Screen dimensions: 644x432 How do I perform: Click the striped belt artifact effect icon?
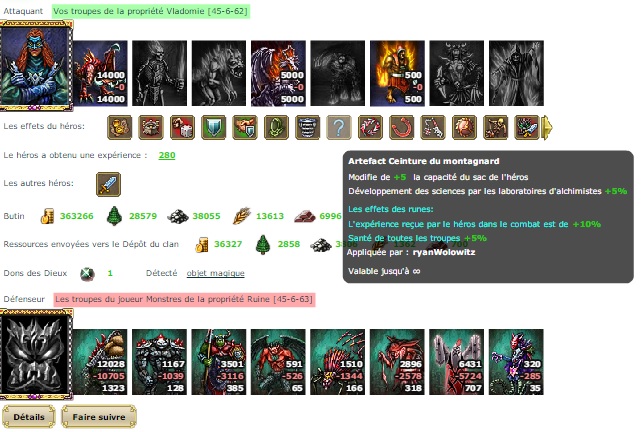point(308,127)
